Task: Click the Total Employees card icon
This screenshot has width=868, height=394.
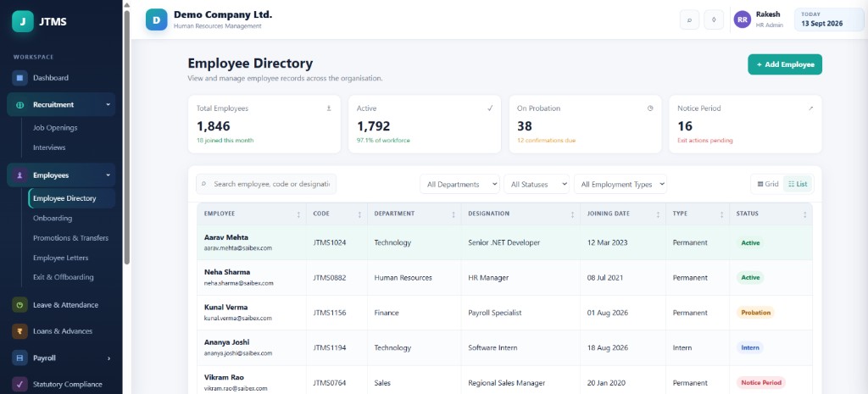Action: pyautogui.click(x=329, y=108)
